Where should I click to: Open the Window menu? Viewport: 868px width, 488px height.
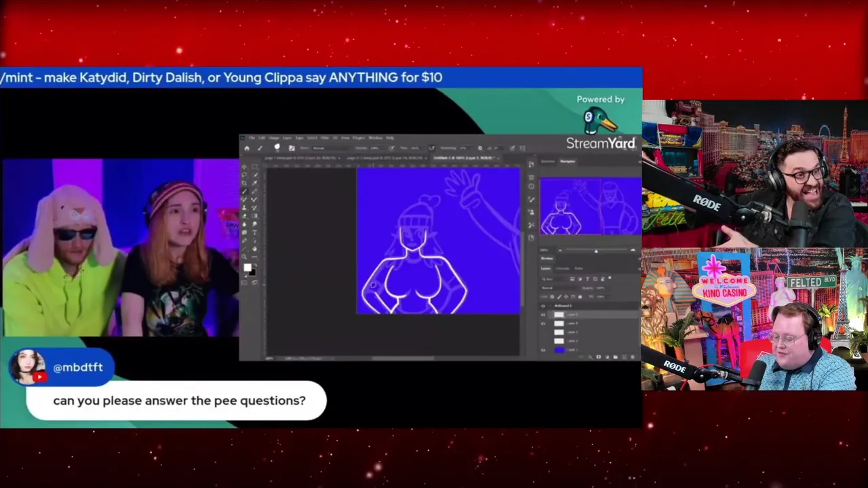pyautogui.click(x=375, y=138)
